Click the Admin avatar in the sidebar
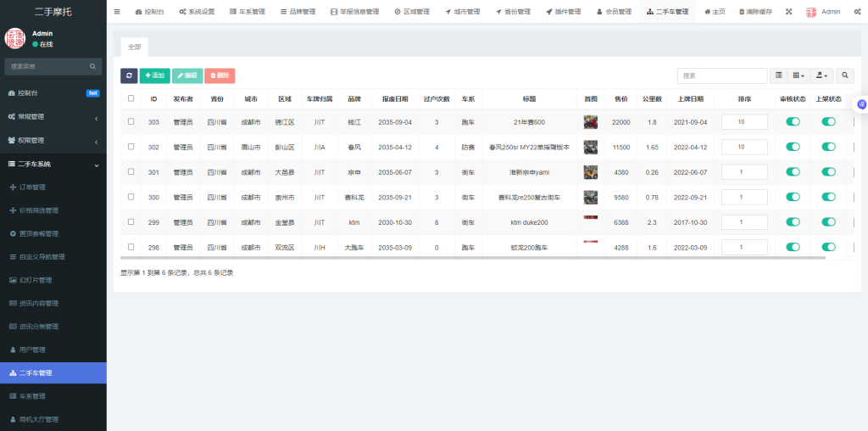The image size is (868, 431). [x=15, y=38]
